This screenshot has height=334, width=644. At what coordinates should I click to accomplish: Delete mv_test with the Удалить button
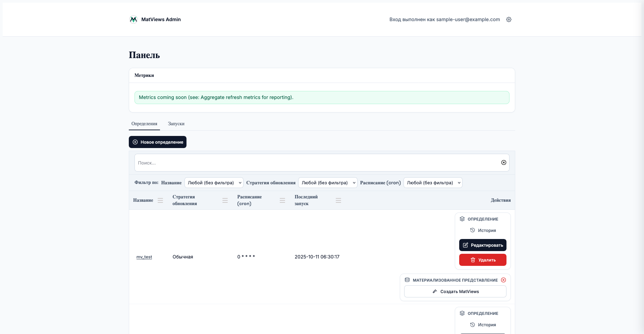tap(482, 260)
